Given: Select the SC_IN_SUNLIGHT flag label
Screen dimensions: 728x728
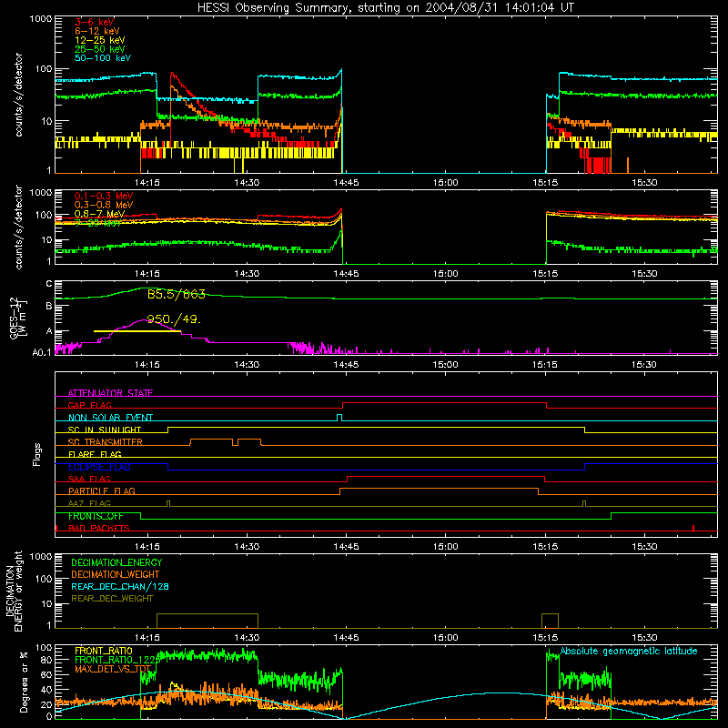Looking at the screenshot, I should click(105, 430).
